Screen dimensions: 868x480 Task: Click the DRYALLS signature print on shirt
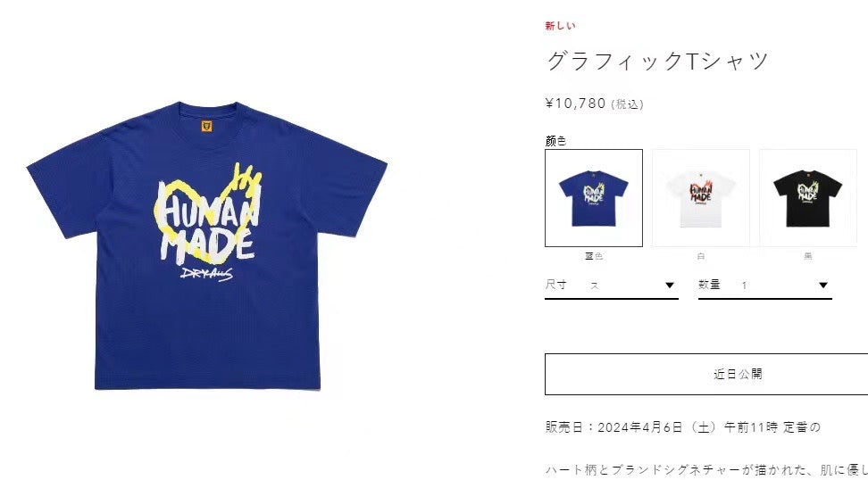coord(206,273)
